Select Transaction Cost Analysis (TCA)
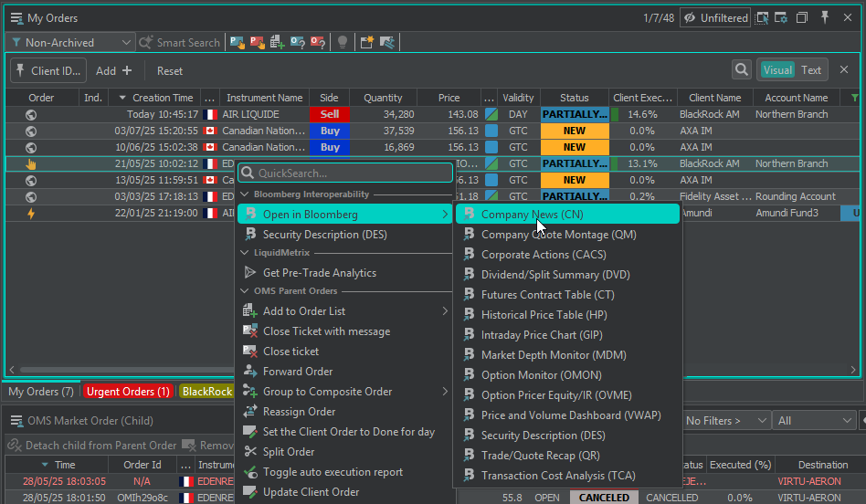The width and height of the screenshot is (866, 504). click(x=568, y=476)
